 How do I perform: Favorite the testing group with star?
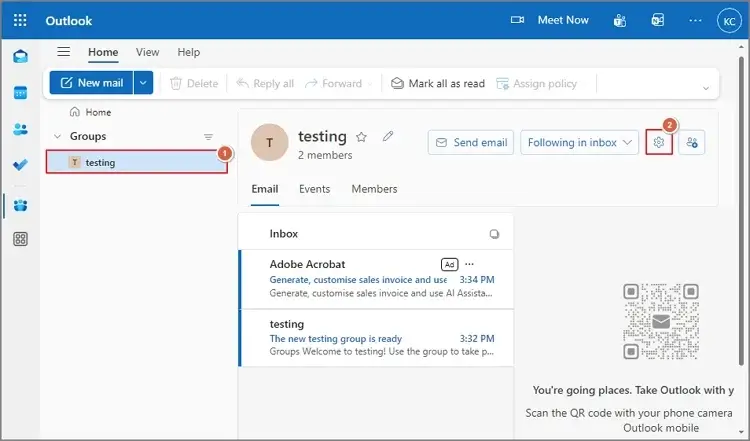pyautogui.click(x=362, y=136)
